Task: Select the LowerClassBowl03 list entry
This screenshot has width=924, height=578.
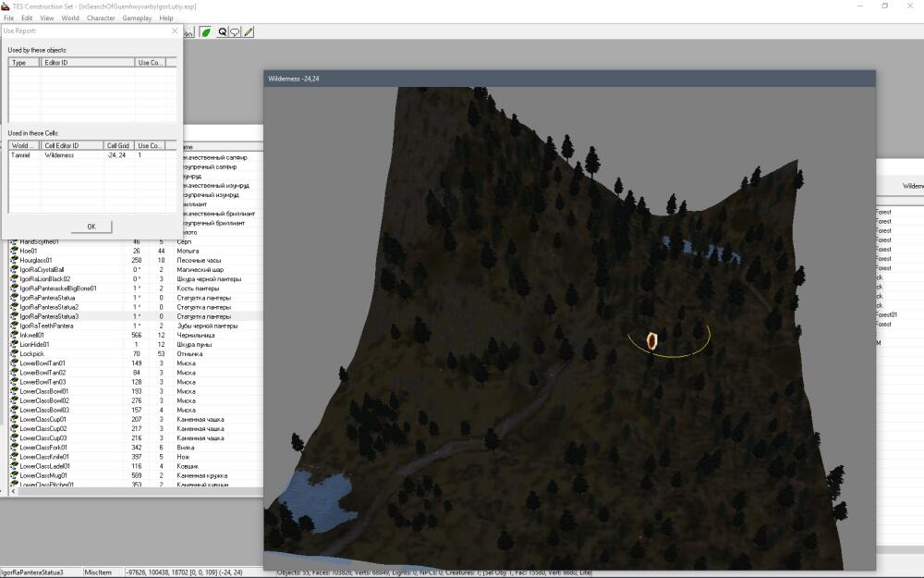Action: [x=44, y=410]
